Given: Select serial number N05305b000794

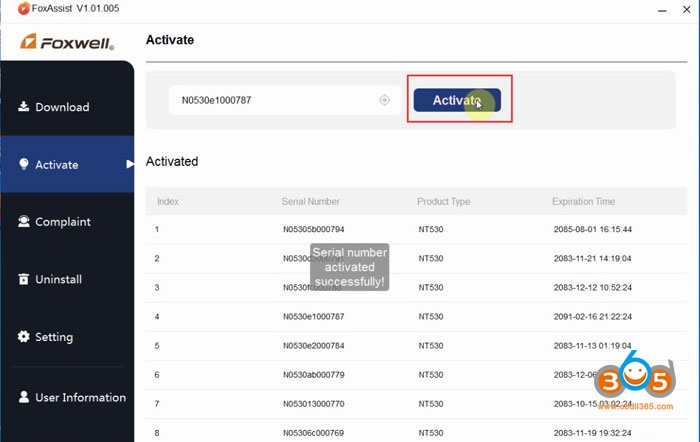Looking at the screenshot, I should 313,229.
